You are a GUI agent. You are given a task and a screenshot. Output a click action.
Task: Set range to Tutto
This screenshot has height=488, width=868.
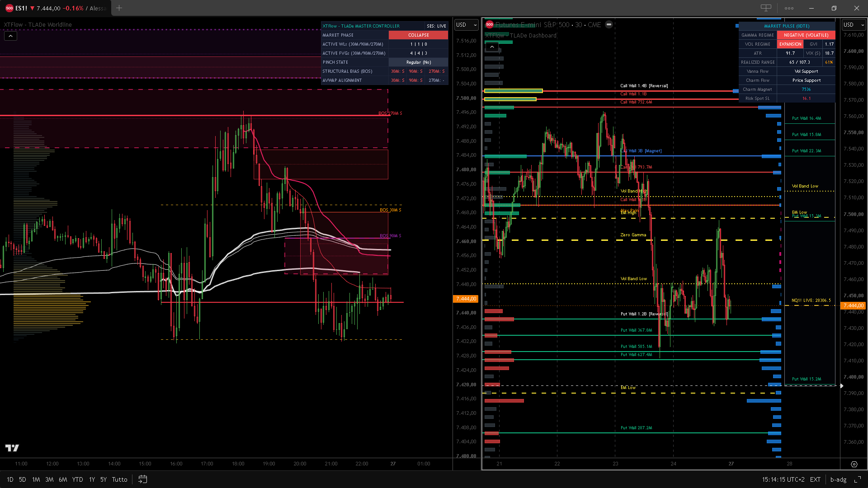tap(120, 479)
